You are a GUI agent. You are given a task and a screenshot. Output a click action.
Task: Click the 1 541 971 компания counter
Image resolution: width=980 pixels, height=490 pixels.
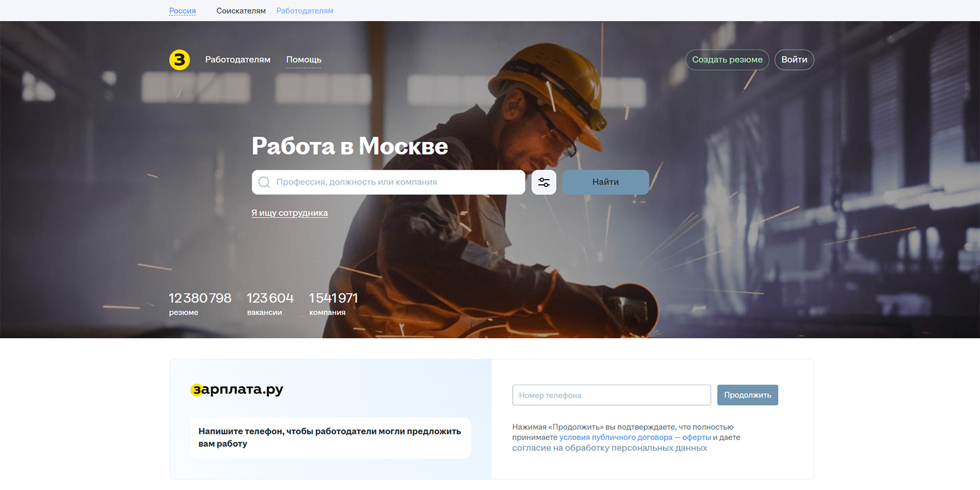334,304
